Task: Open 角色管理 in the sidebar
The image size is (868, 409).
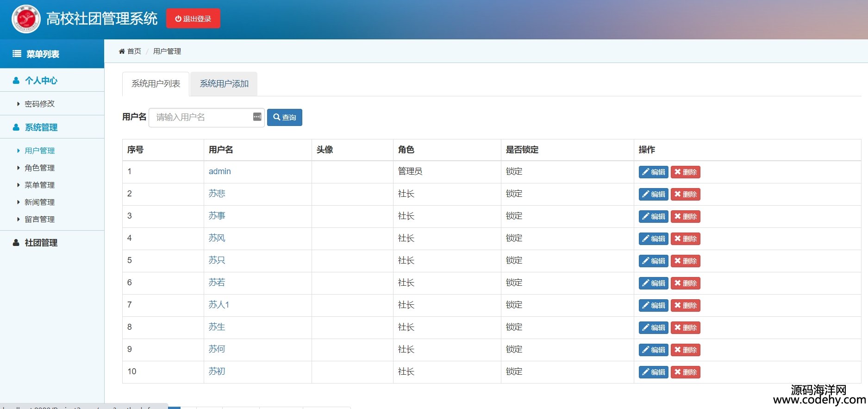Action: pyautogui.click(x=39, y=168)
